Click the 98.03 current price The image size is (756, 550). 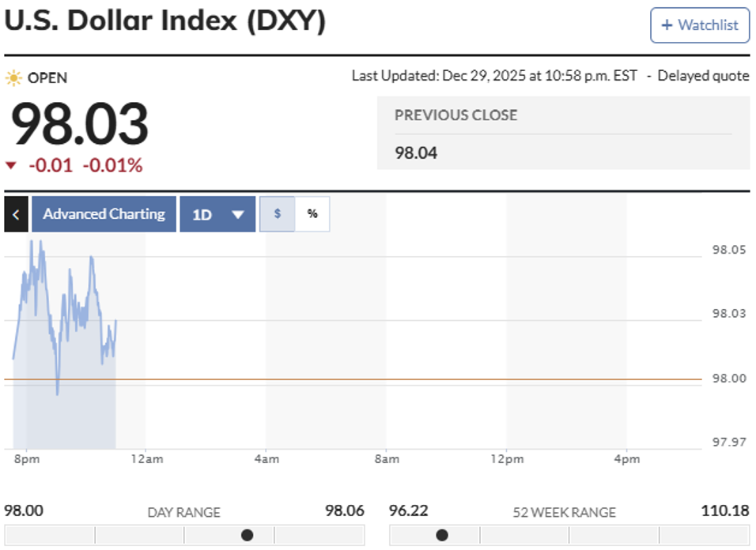coord(79,124)
